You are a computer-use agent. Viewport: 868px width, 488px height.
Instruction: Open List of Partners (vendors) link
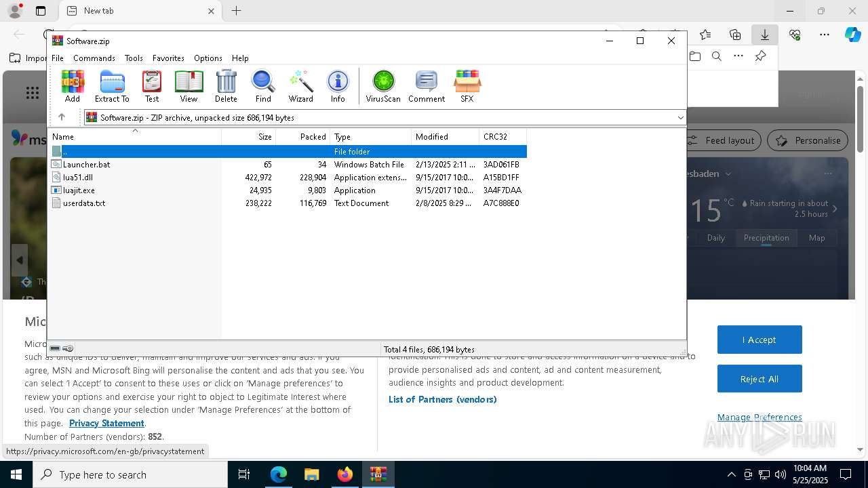[443, 399]
